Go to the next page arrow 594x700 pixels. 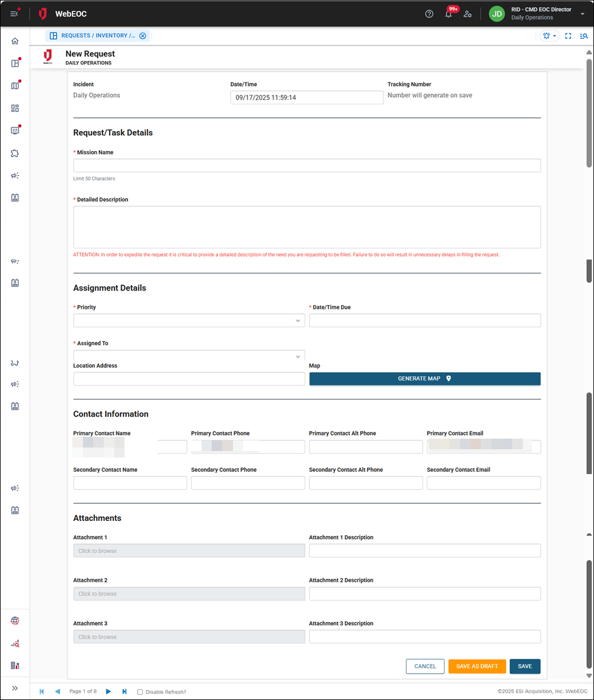click(x=108, y=692)
